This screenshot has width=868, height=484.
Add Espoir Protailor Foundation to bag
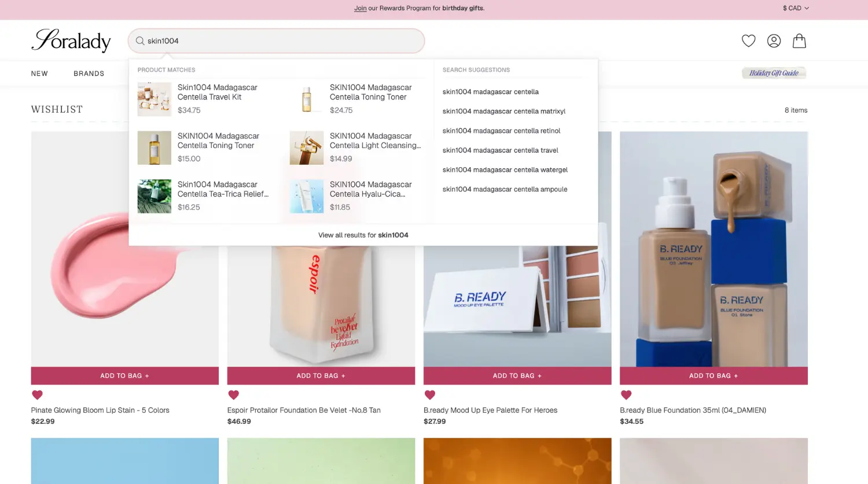(321, 376)
